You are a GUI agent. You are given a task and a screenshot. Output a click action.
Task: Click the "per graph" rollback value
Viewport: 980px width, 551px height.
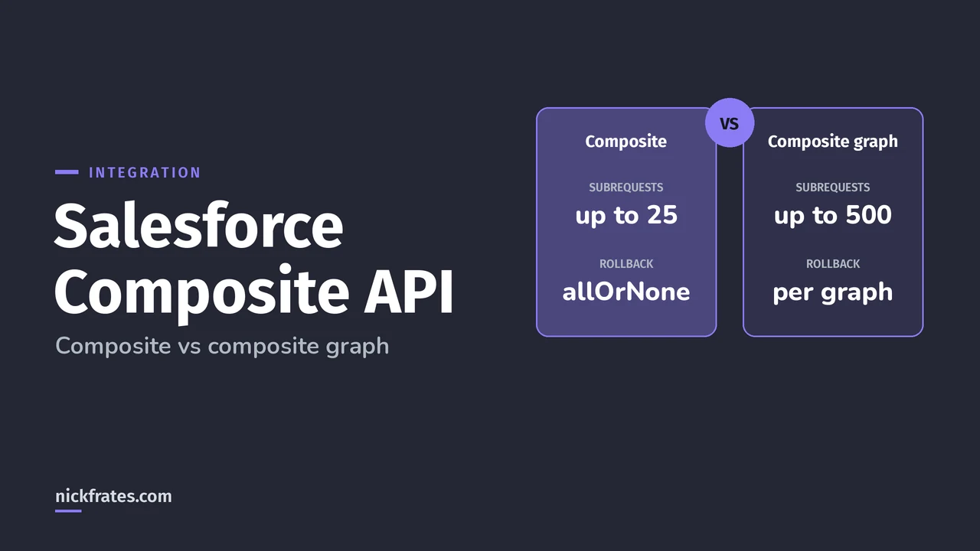click(x=833, y=292)
